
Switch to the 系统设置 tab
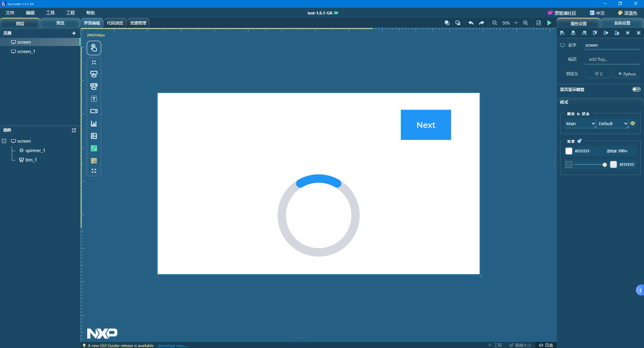(x=622, y=23)
